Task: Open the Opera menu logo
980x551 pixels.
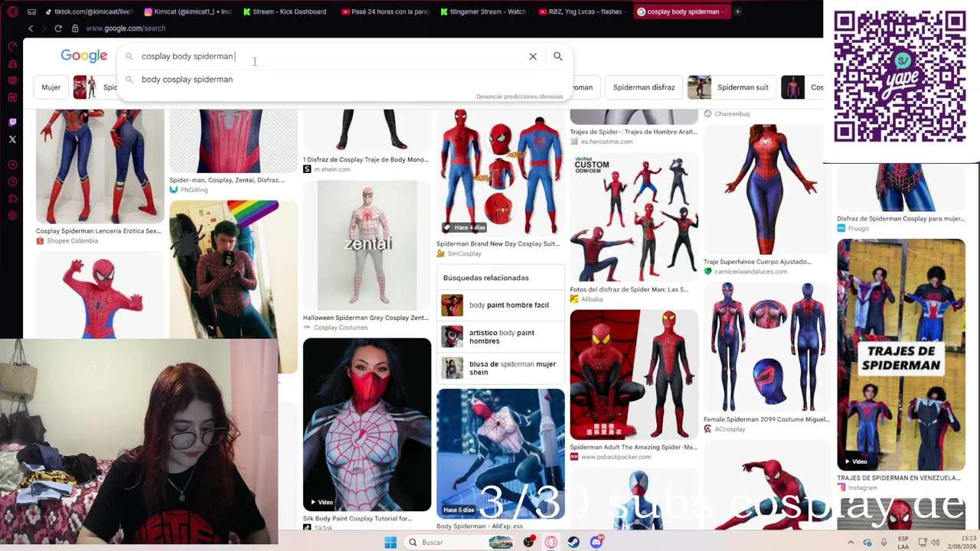Action: click(11, 11)
